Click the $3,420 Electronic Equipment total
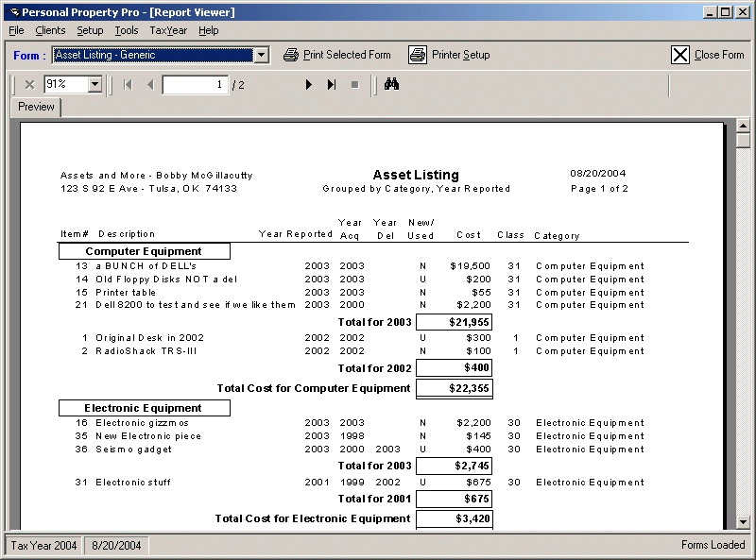The height and width of the screenshot is (560, 756). pos(455,518)
